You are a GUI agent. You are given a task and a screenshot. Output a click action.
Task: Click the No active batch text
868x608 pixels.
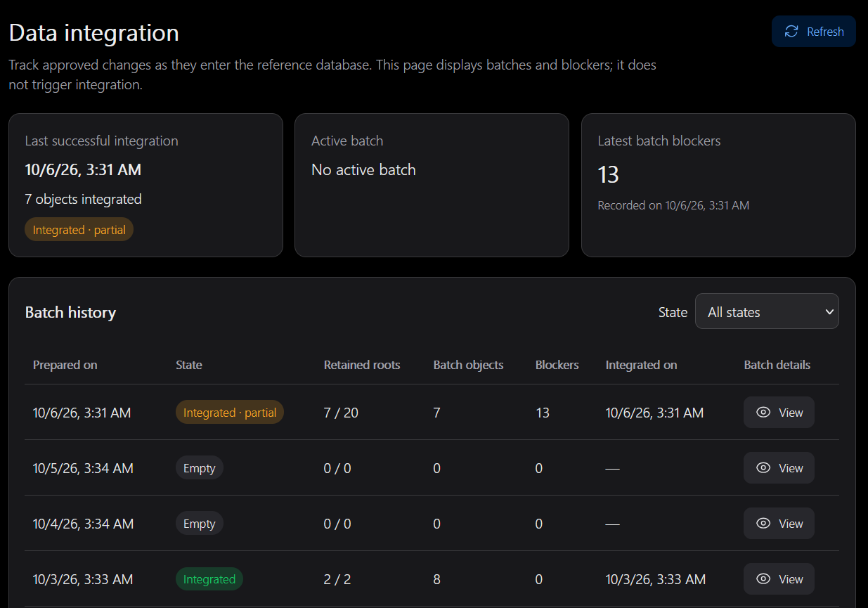363,169
